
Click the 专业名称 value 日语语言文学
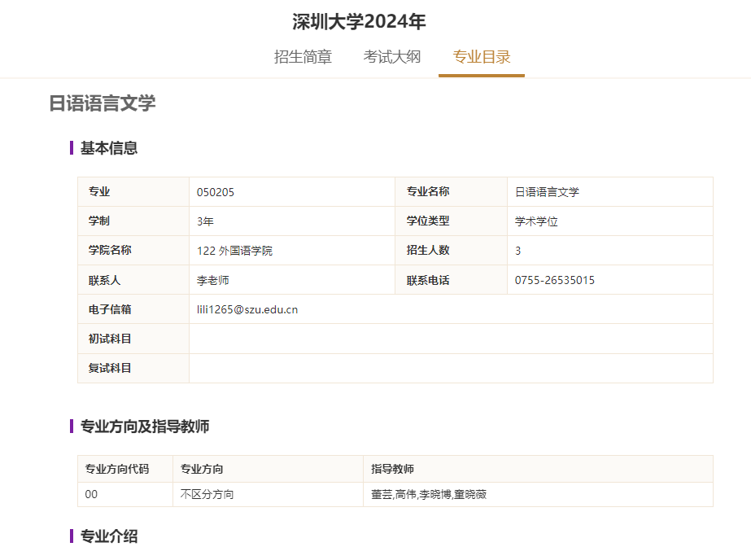point(547,192)
